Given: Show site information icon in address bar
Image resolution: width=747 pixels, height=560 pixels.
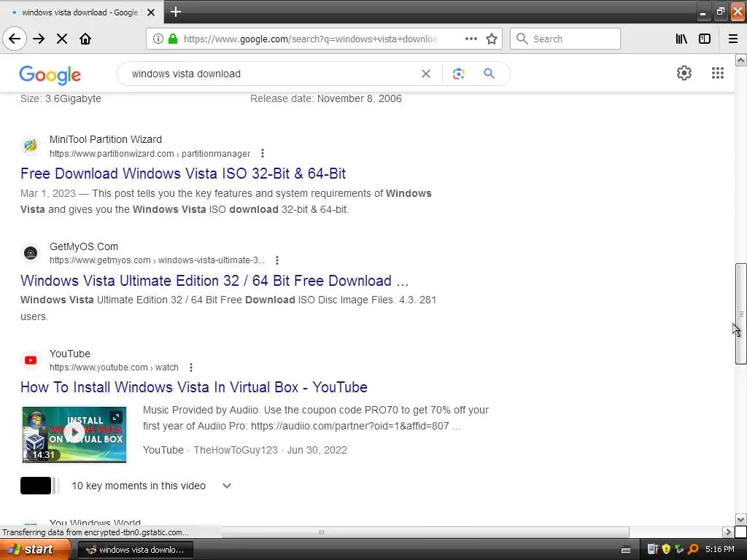Looking at the screenshot, I should [158, 39].
